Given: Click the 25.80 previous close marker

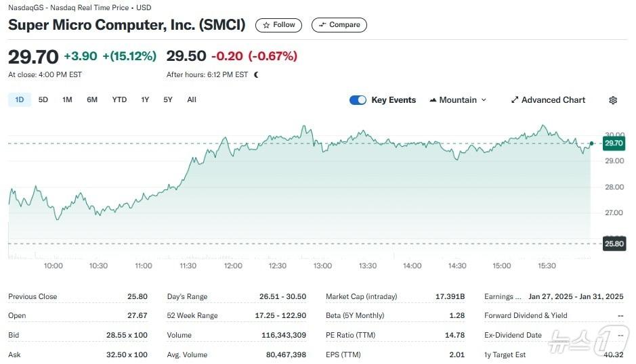Looking at the screenshot, I should pyautogui.click(x=613, y=244).
